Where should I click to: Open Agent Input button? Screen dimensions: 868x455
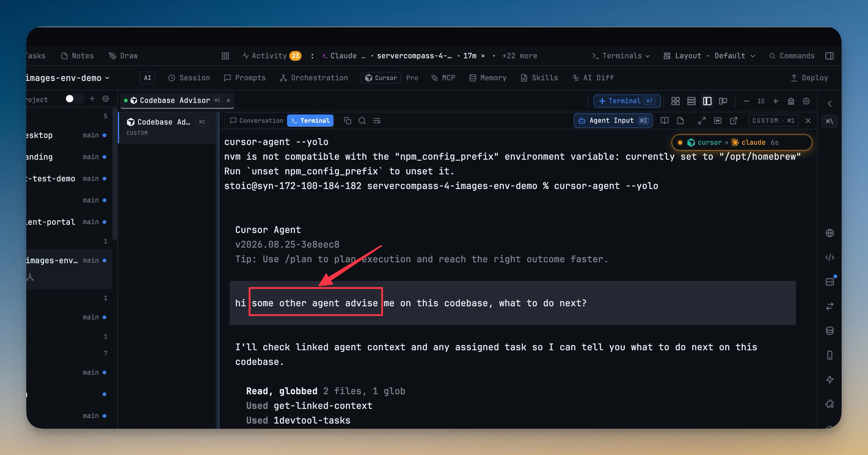coord(613,121)
